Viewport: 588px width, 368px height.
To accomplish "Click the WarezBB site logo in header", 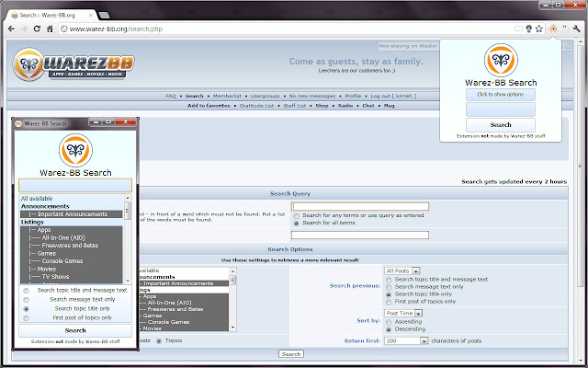I will (x=73, y=64).
